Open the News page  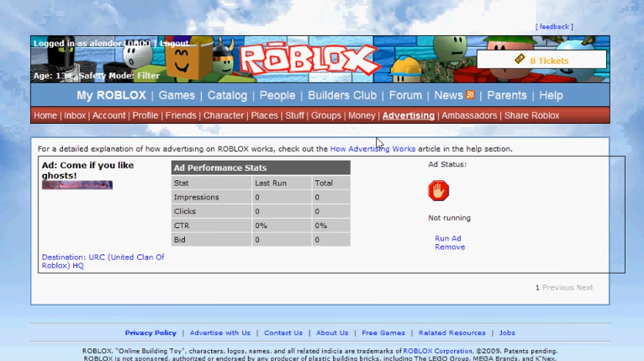click(x=448, y=95)
